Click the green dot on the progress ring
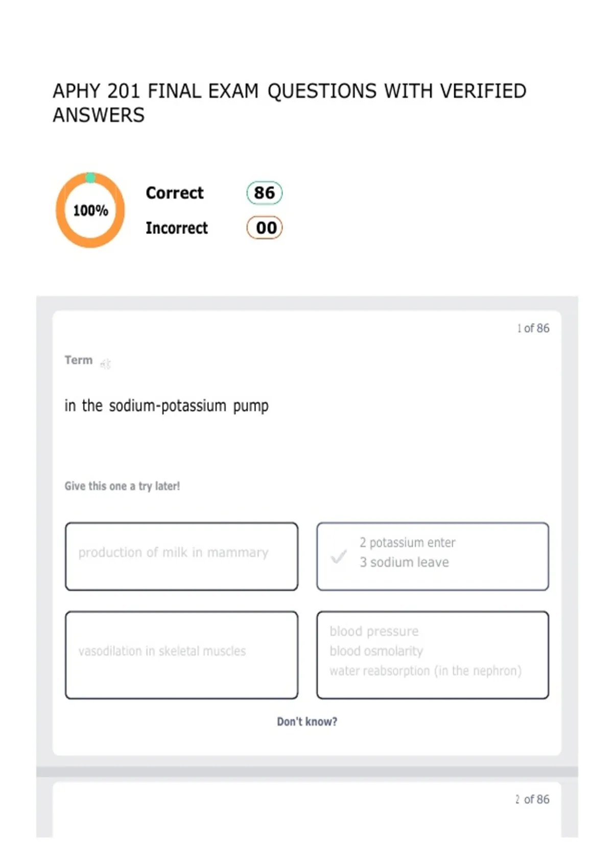Image resolution: width=613 pixels, height=868 pixels. [x=90, y=178]
